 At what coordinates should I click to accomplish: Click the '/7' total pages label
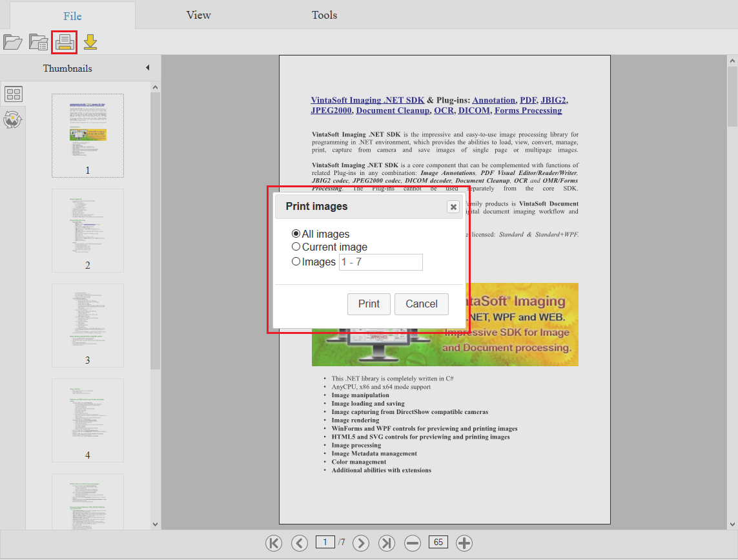pyautogui.click(x=342, y=542)
